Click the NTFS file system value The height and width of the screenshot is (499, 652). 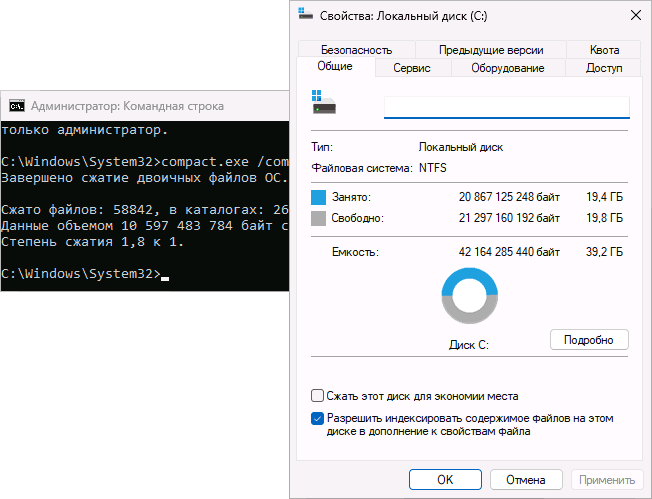click(x=433, y=168)
